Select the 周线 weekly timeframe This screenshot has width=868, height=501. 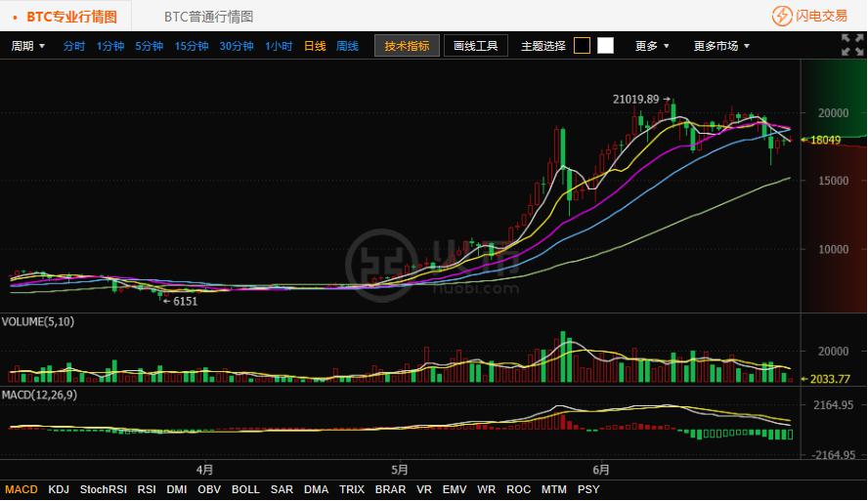(x=347, y=46)
